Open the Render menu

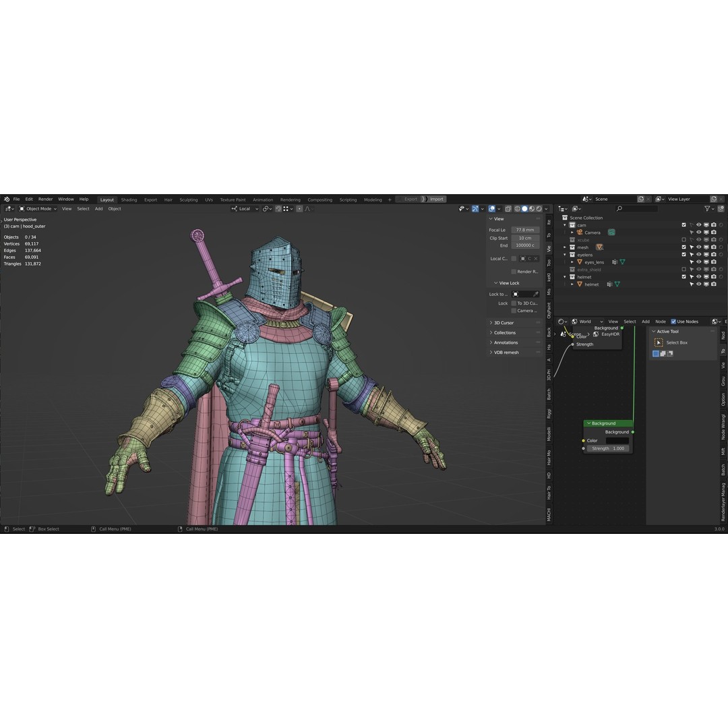46,199
